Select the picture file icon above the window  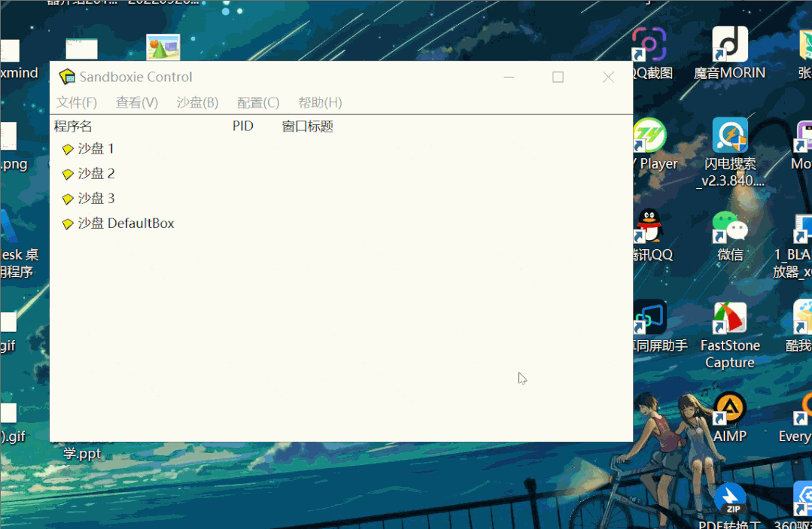(163, 47)
